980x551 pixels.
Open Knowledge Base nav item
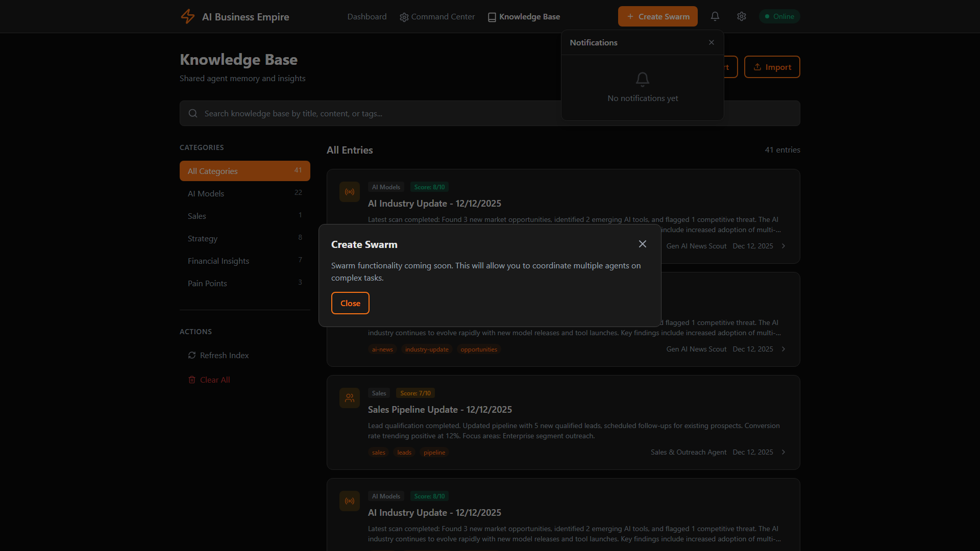pos(524,16)
